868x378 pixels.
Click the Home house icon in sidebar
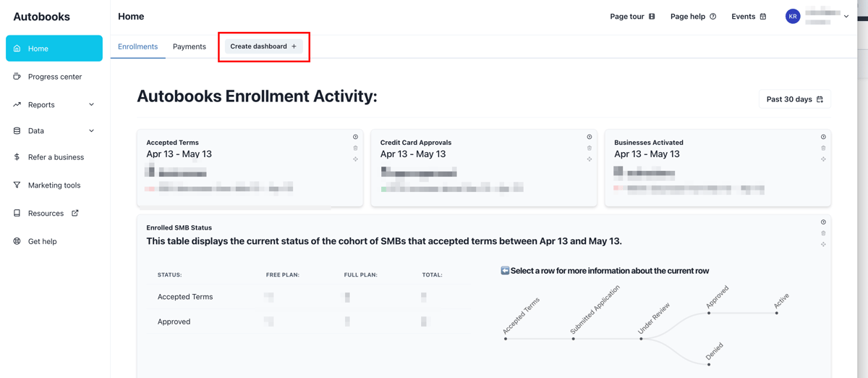17,49
